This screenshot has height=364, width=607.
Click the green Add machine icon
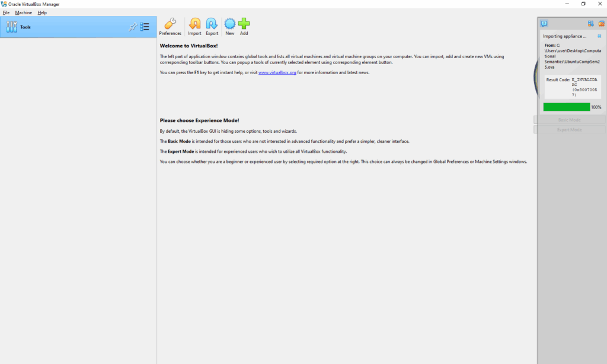click(244, 27)
